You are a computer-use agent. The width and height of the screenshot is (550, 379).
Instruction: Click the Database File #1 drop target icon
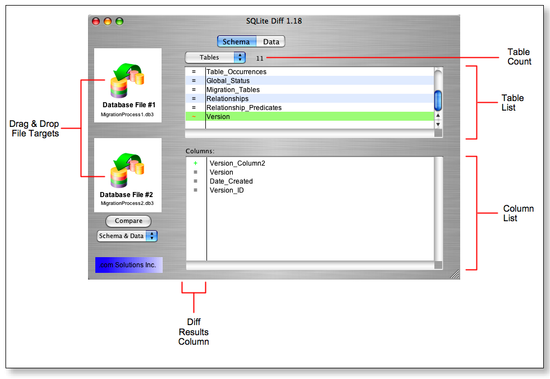pyautogui.click(x=128, y=81)
